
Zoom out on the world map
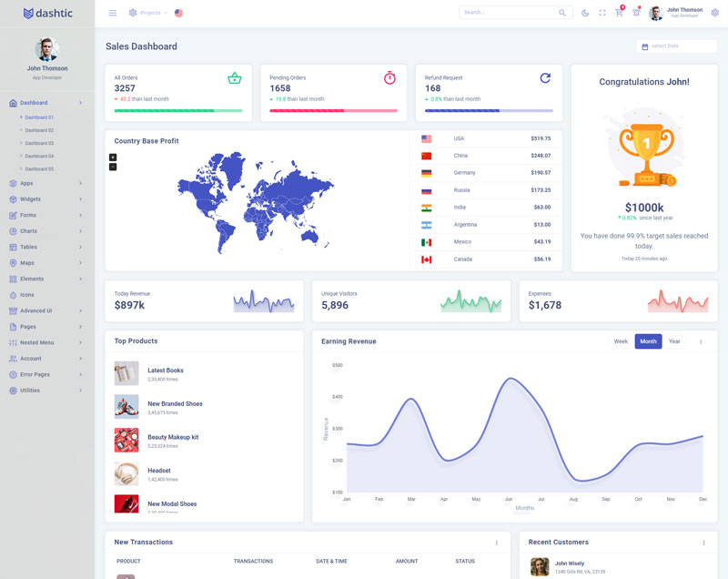click(x=113, y=167)
